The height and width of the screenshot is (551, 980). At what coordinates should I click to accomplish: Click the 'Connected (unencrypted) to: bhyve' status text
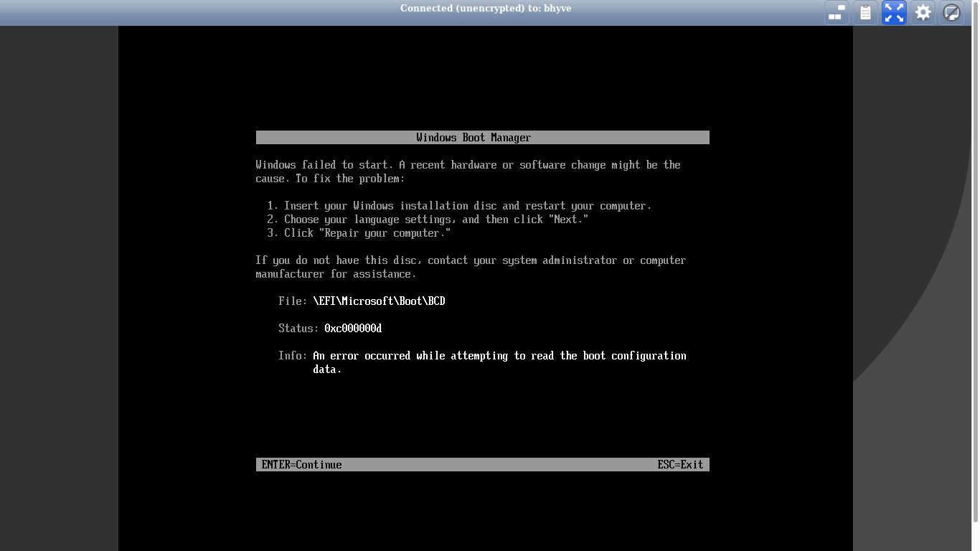(x=486, y=9)
